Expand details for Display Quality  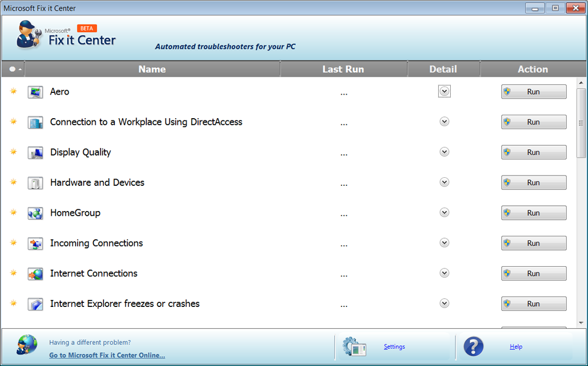click(x=444, y=152)
